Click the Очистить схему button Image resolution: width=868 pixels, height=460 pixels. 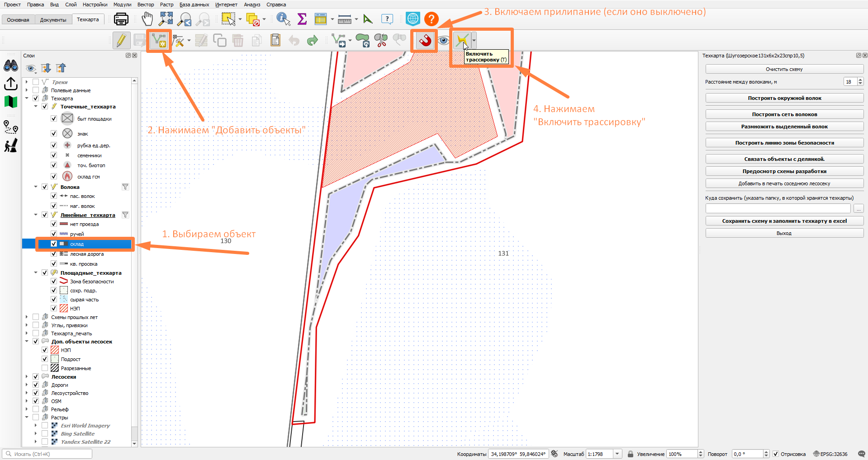(x=784, y=69)
